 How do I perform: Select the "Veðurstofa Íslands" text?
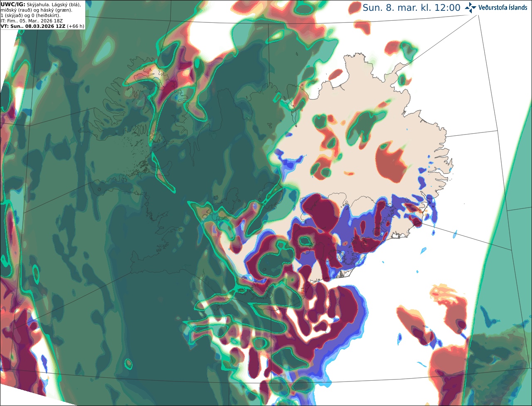[x=502, y=7]
